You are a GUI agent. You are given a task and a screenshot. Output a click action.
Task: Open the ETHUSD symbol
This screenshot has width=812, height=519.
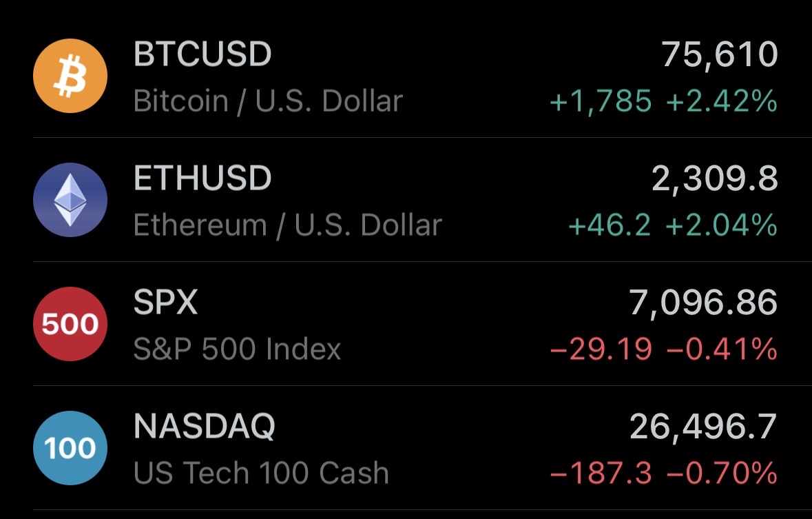[x=202, y=179]
